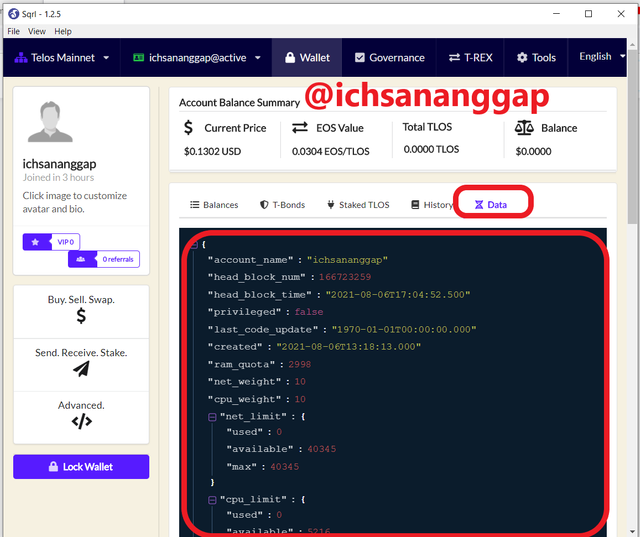Open the Help menu
640x537 pixels.
(63, 31)
